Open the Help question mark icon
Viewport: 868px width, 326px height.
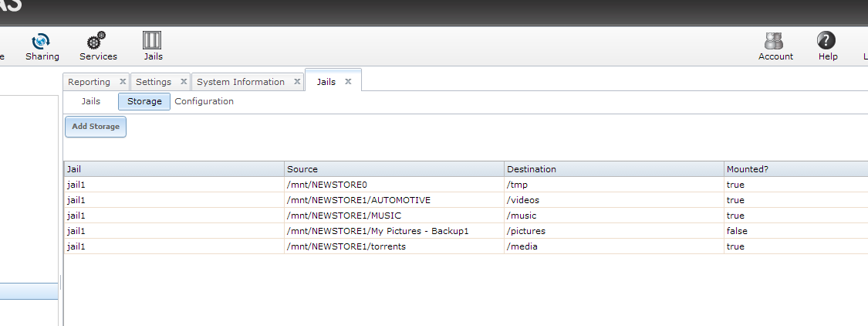click(827, 42)
